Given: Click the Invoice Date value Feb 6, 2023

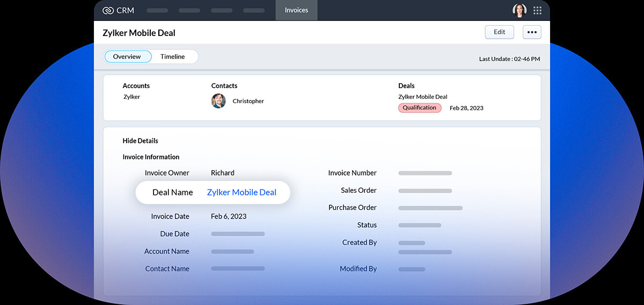Looking at the screenshot, I should 229,216.
